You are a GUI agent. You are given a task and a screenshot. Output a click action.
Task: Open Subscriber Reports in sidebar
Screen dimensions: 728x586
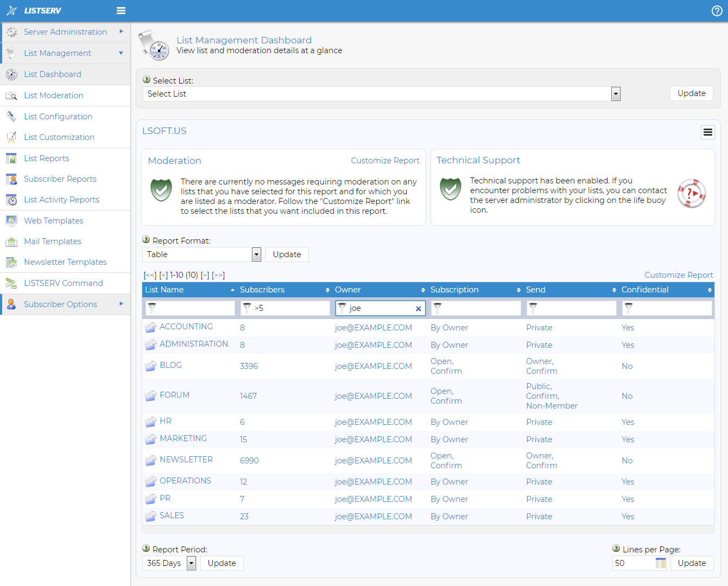[x=60, y=179]
